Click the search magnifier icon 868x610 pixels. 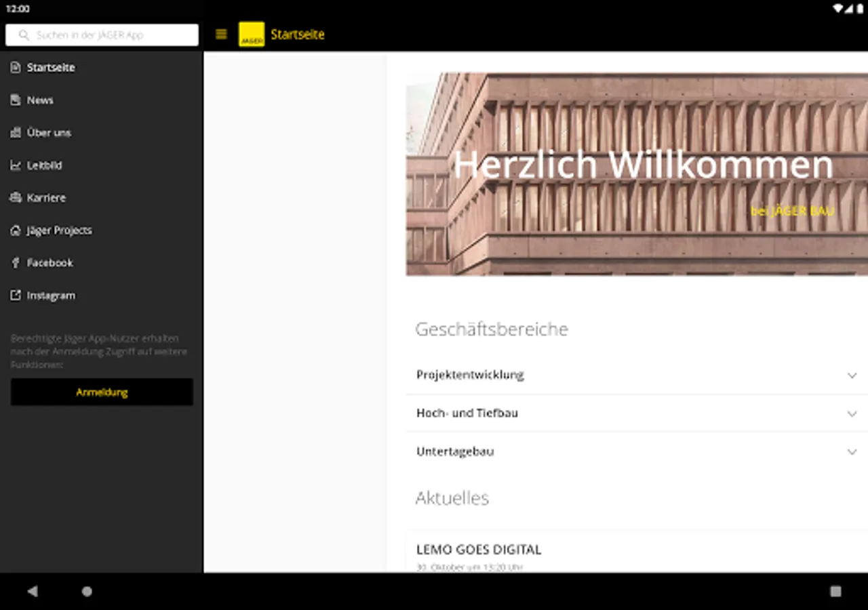pos(24,35)
